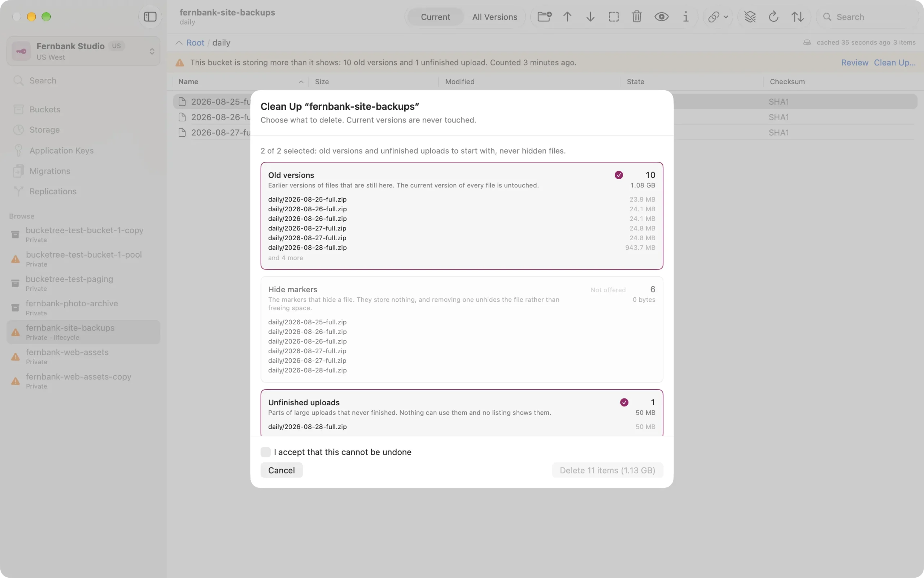The image size is (924, 578).
Task: Click the Review link in banner
Action: [854, 63]
